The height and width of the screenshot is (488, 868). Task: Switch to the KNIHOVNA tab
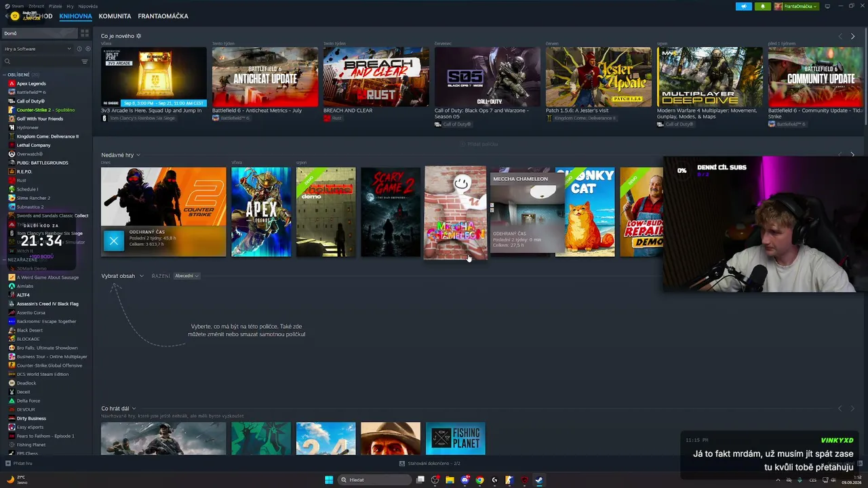75,16
